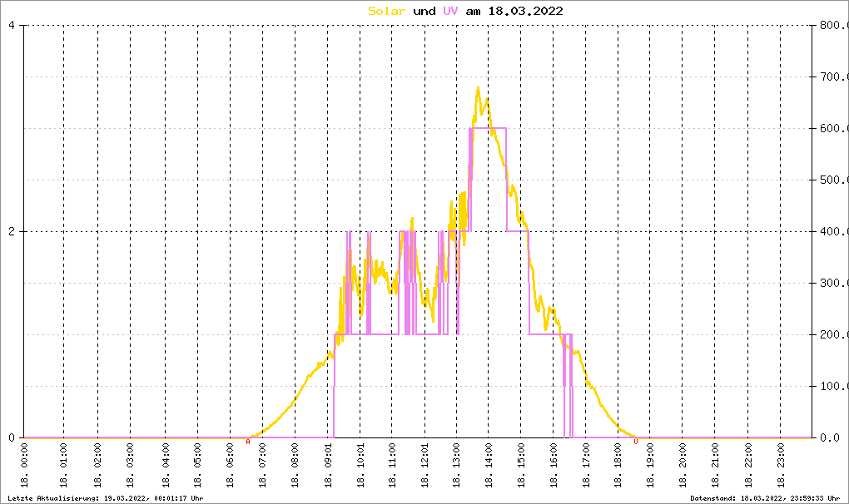The height and width of the screenshot is (504, 849).
Task: Click the time label '18. 11:00'
Action: 392,466
